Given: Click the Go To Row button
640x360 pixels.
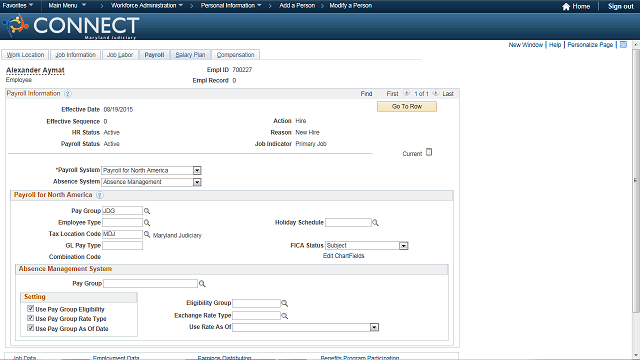Looking at the screenshot, I should point(407,107).
